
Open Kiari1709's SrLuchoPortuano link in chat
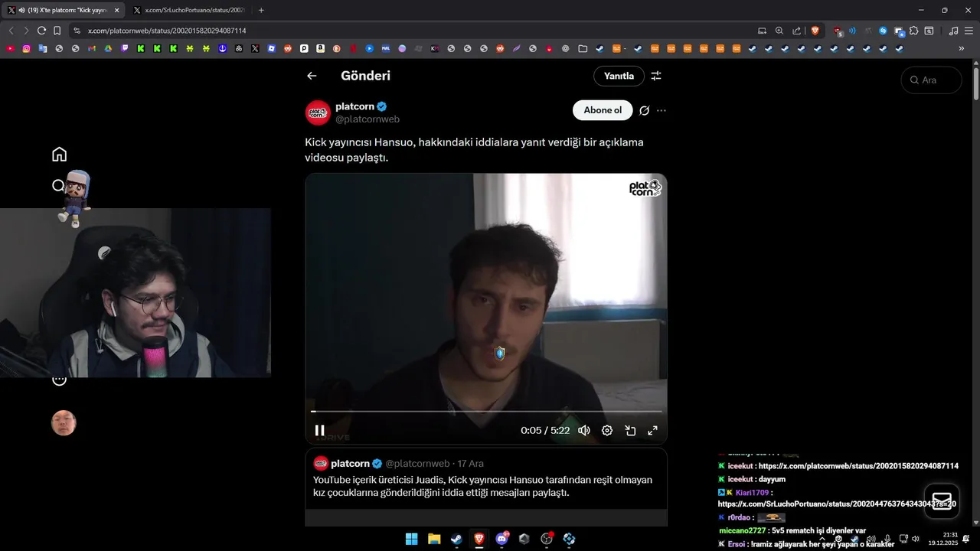(x=837, y=504)
